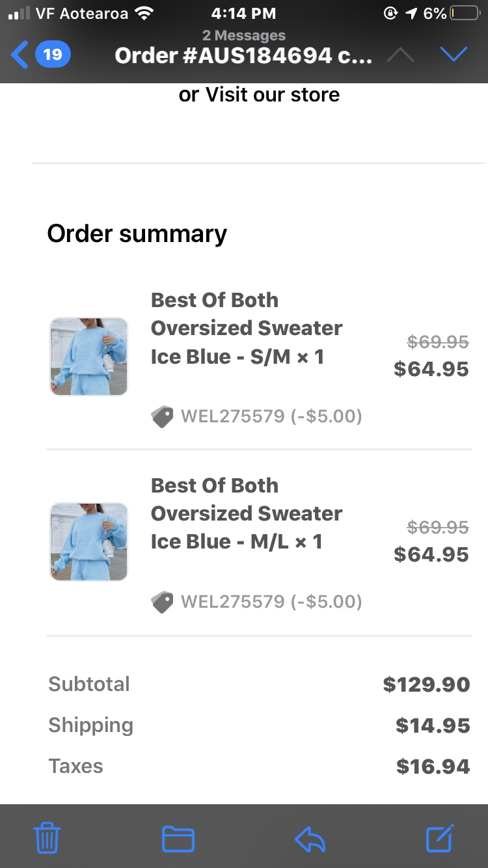This screenshot has width=488, height=868.
Task: Tap the 19 unread count badge
Action: tap(53, 55)
